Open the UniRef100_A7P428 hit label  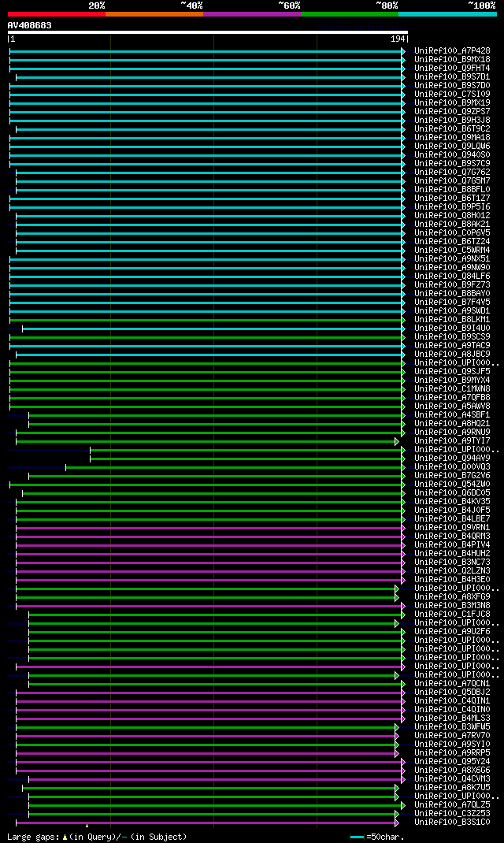(x=452, y=51)
